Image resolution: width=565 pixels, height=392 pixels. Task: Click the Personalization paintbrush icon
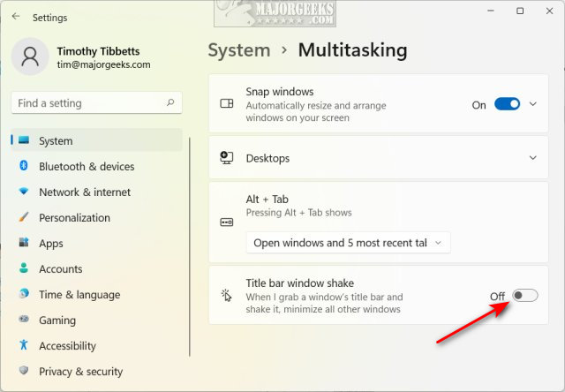coord(24,217)
